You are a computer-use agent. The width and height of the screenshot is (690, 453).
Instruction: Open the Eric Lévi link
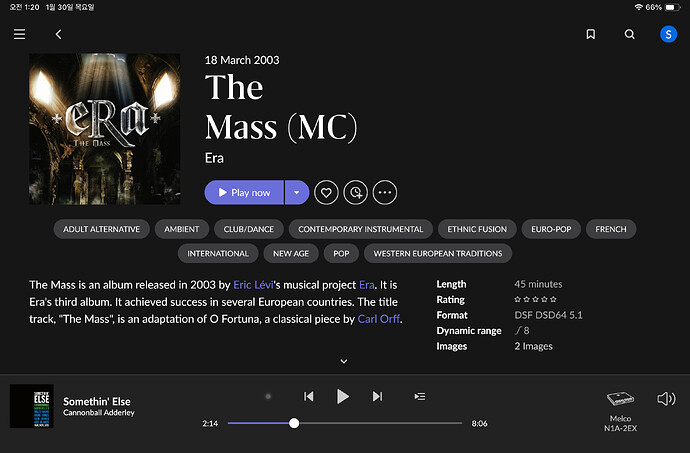tap(253, 285)
